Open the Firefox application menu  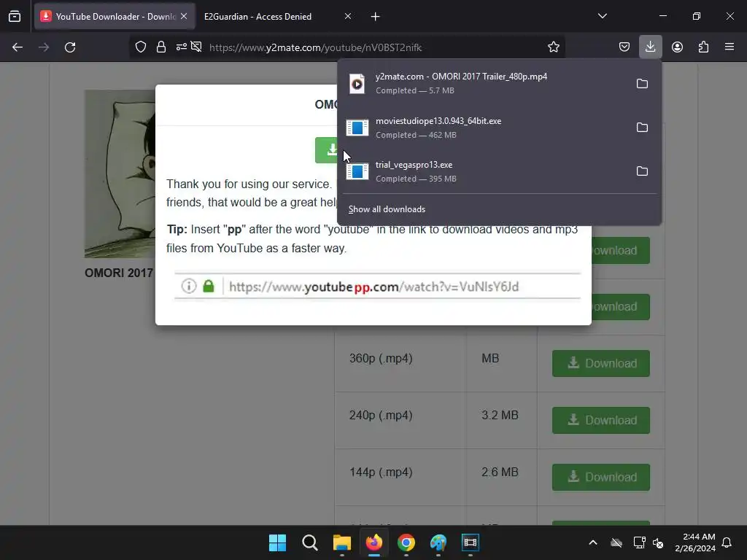pyautogui.click(x=729, y=47)
